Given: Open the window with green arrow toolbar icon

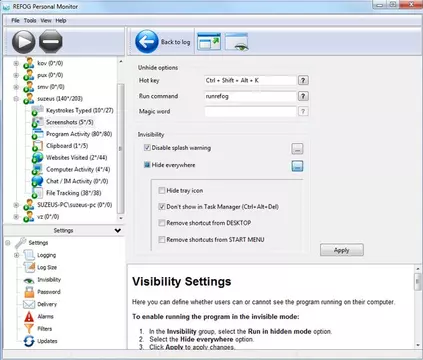Looking at the screenshot, I should 209,42.
